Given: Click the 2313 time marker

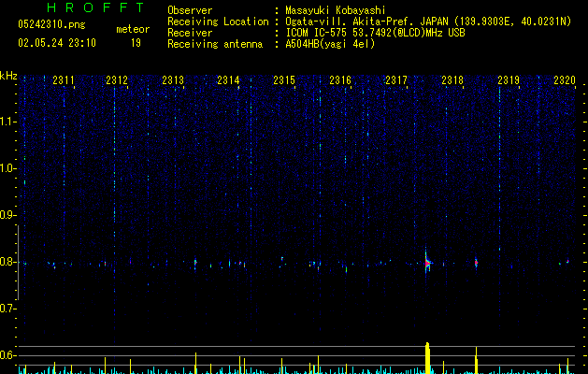Looking at the screenshot, I should pyautogui.click(x=173, y=80).
